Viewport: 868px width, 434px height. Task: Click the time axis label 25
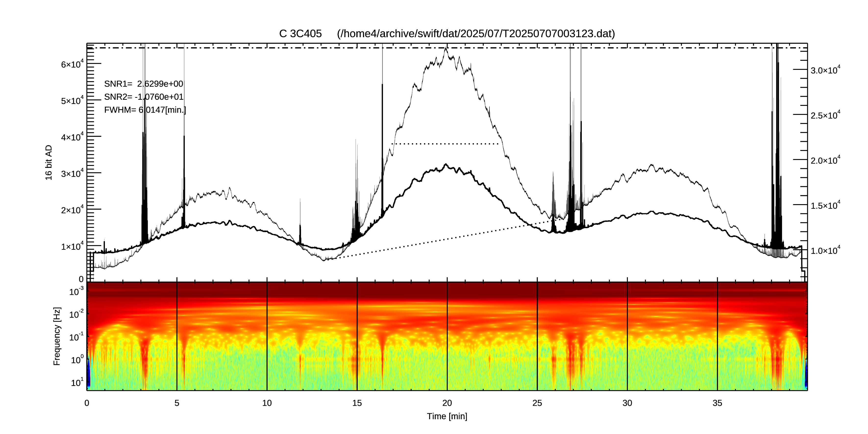[537, 403]
